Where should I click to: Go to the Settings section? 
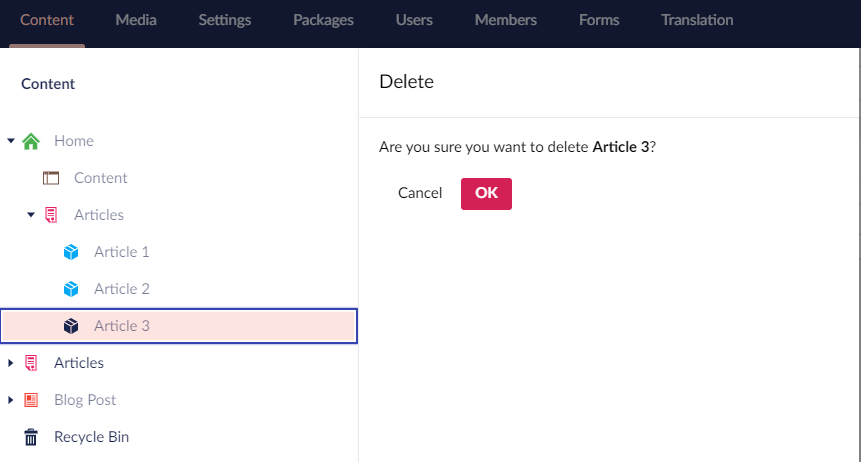225,20
